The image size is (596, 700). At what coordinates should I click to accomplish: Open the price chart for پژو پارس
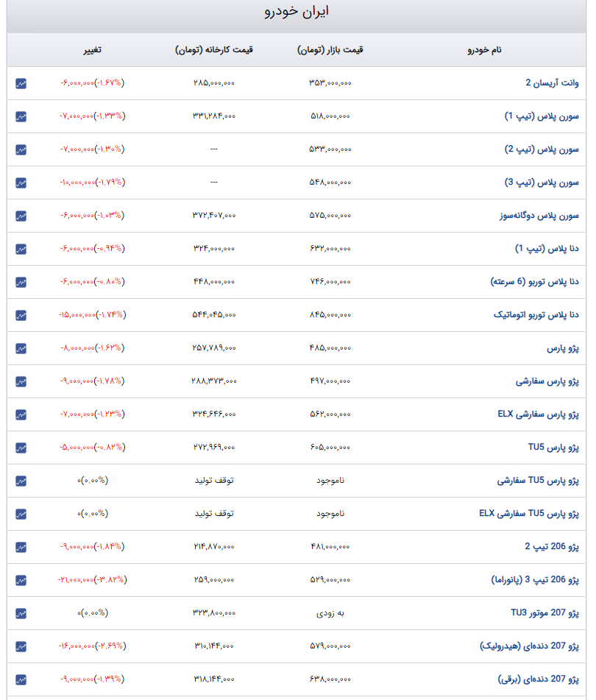[21, 347]
